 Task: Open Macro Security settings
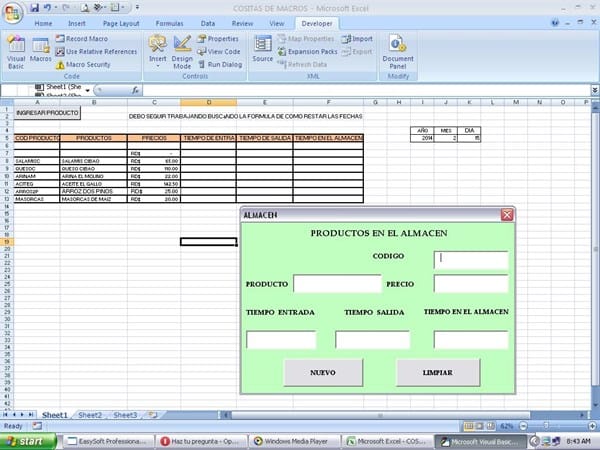(x=83, y=64)
